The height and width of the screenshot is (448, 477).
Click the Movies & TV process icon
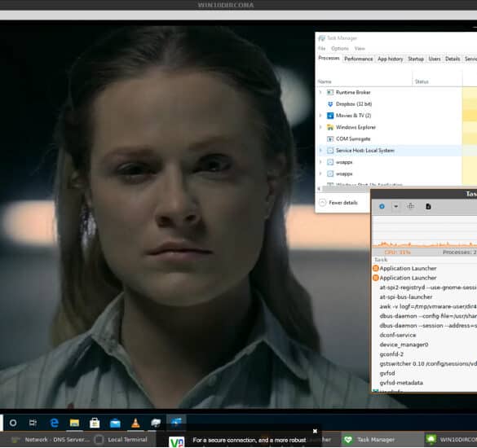tap(330, 116)
